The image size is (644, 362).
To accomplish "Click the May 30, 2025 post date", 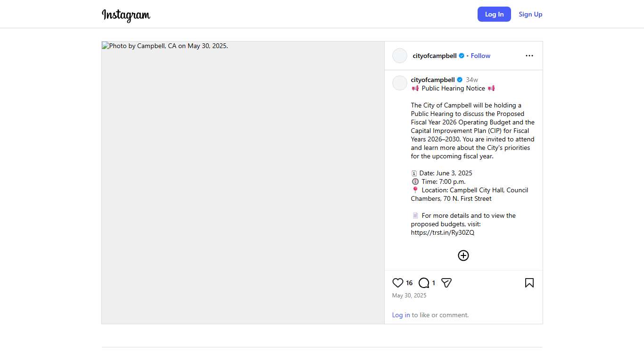I will [409, 296].
